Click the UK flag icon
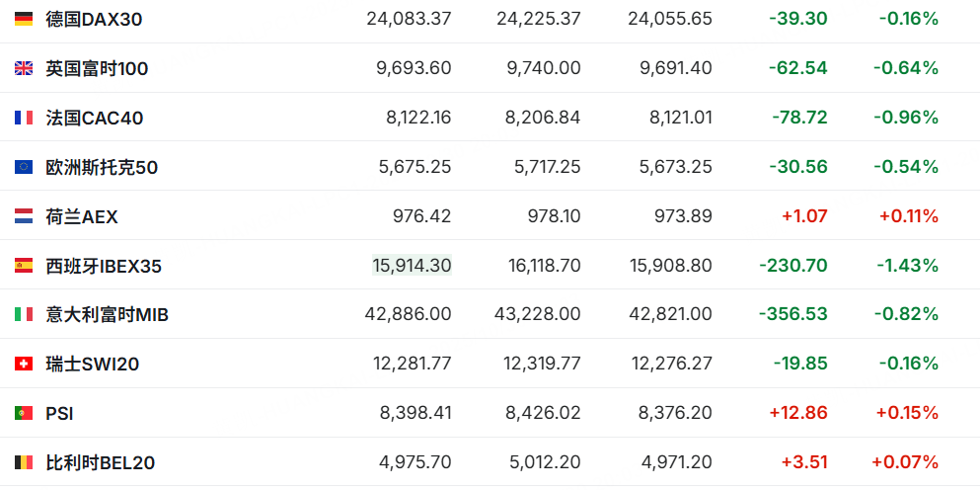980x490 pixels. click(24, 68)
